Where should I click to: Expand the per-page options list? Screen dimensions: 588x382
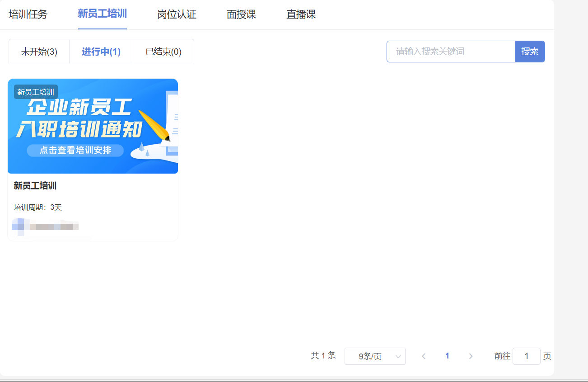click(375, 356)
